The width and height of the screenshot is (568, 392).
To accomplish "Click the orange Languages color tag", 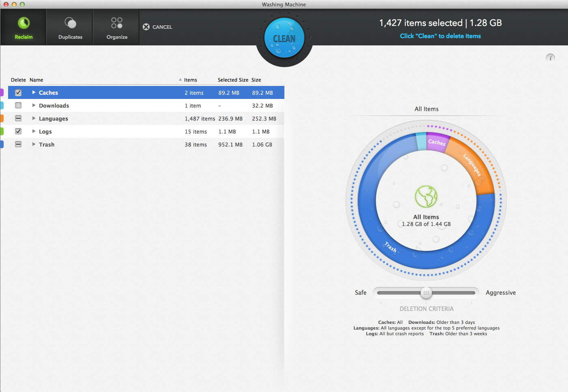I will pyautogui.click(x=2, y=118).
